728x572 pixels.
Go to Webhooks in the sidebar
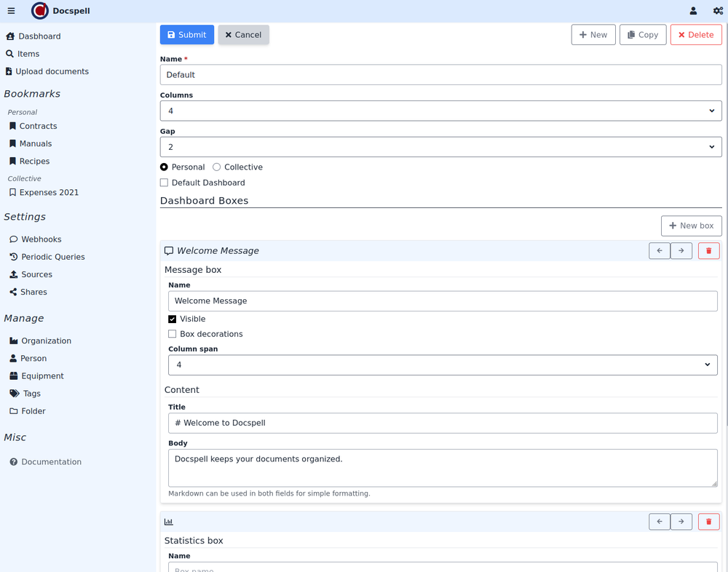pyautogui.click(x=41, y=239)
